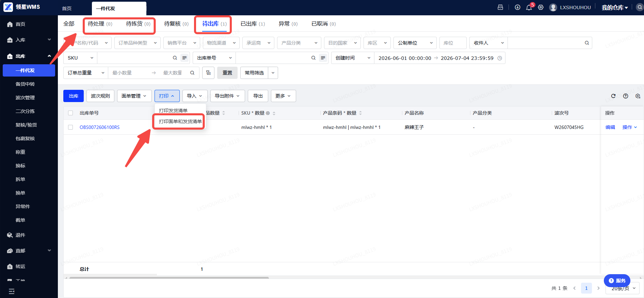Choose 打印面单和发货清单 menu item
This screenshot has width=644, height=298.
[x=180, y=121]
